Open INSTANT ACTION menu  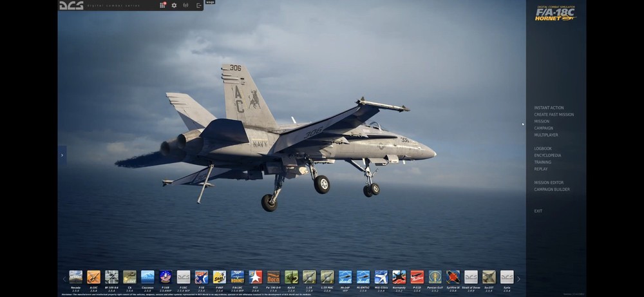(x=549, y=108)
